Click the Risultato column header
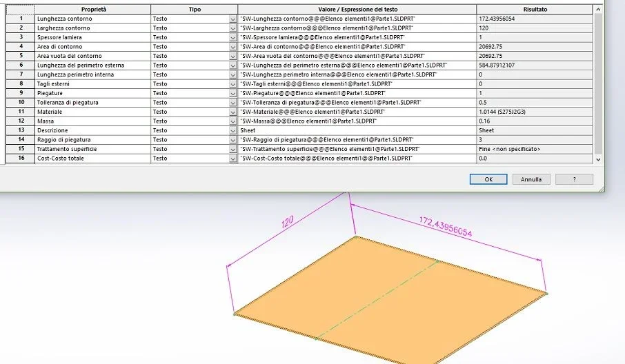625x364 pixels. tap(535, 9)
